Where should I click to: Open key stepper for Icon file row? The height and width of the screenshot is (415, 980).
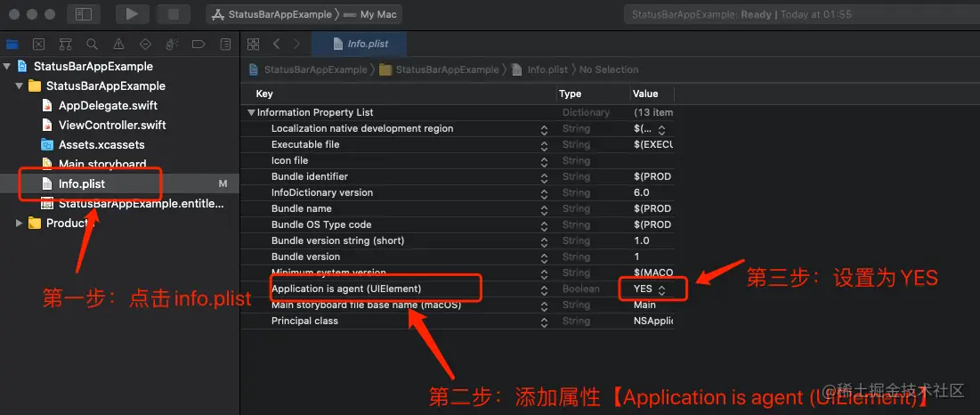pos(545,161)
